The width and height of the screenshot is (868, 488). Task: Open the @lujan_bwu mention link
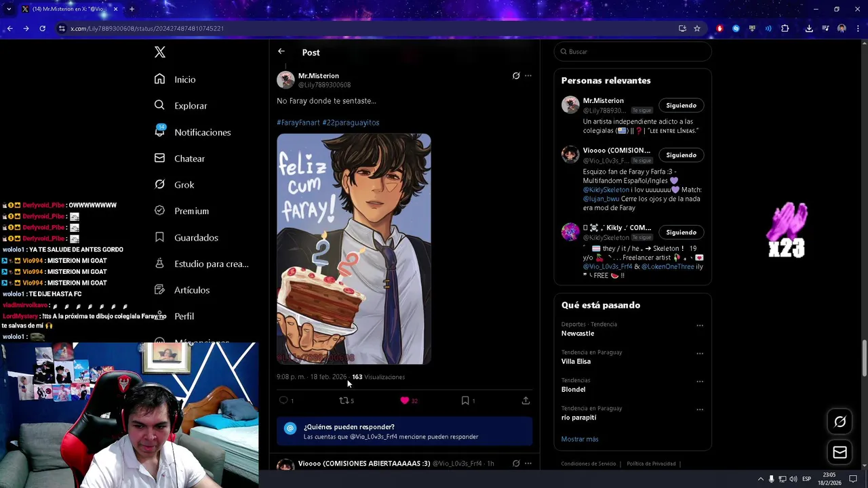(601, 199)
